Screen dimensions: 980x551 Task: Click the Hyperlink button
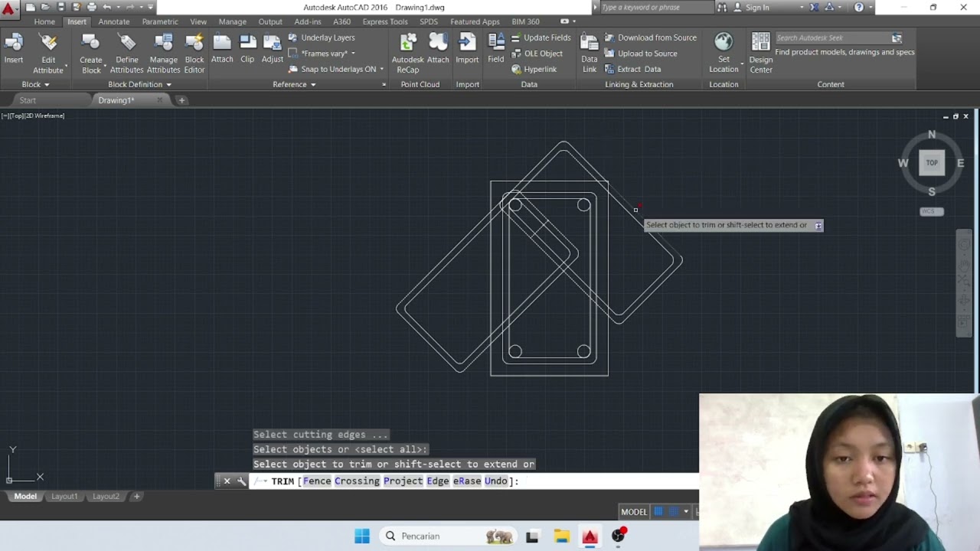534,69
